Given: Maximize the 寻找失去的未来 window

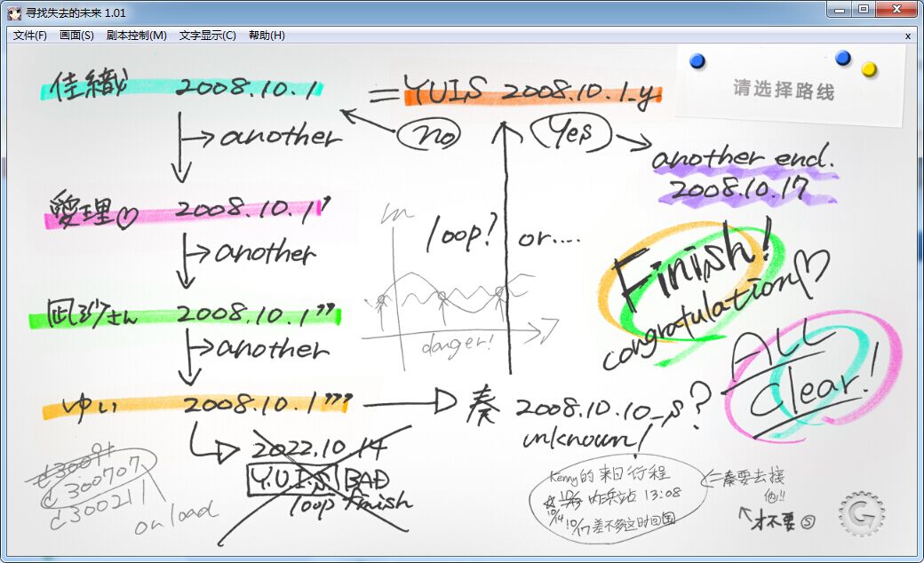Looking at the screenshot, I should click(864, 10).
